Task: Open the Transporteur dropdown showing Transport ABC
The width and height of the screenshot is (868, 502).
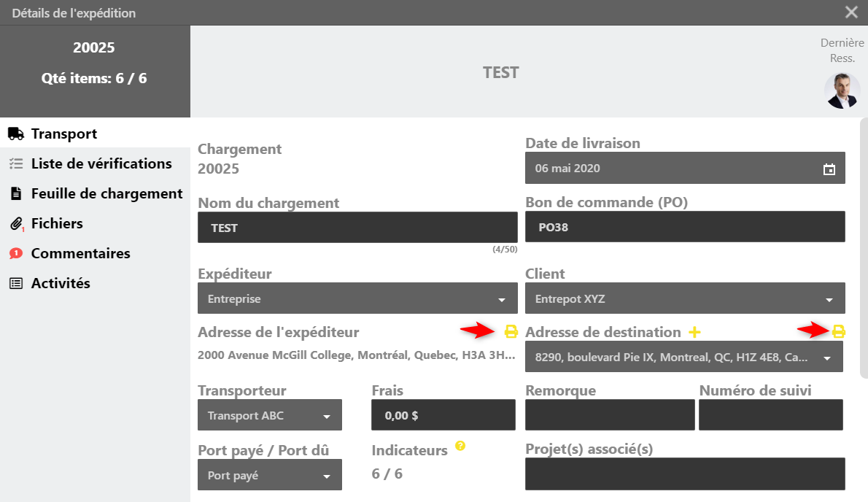Action: click(x=327, y=417)
